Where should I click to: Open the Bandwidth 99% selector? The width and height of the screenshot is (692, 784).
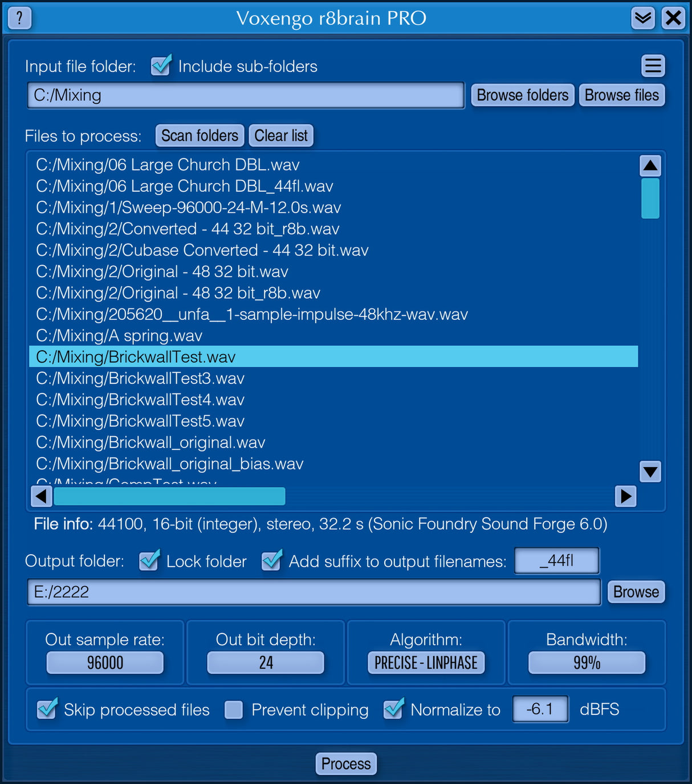(587, 663)
